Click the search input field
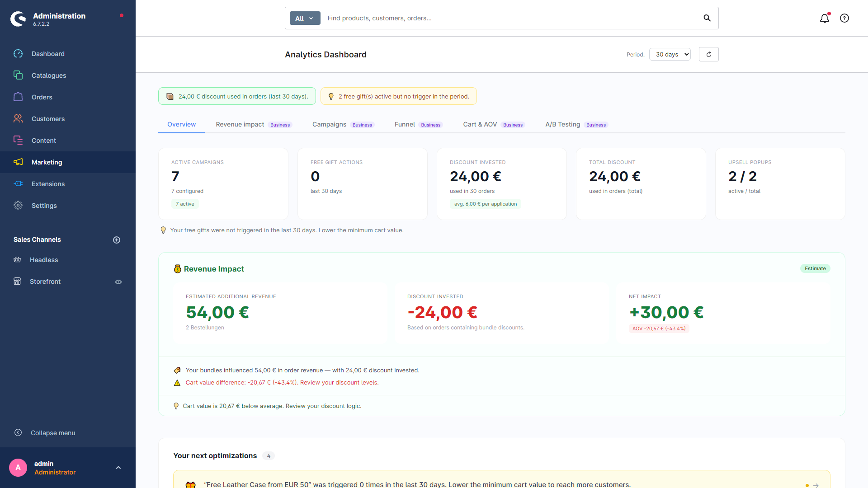The image size is (868, 488). click(511, 18)
